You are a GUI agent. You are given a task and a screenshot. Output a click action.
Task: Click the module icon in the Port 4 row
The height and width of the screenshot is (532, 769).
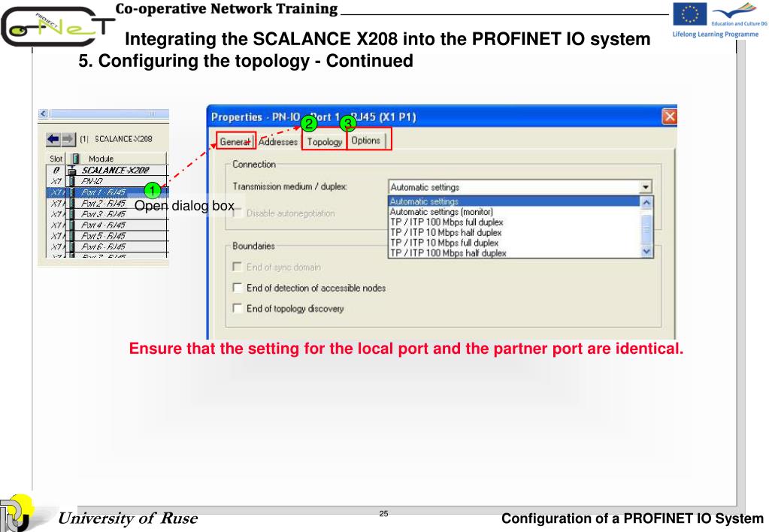[x=72, y=225]
